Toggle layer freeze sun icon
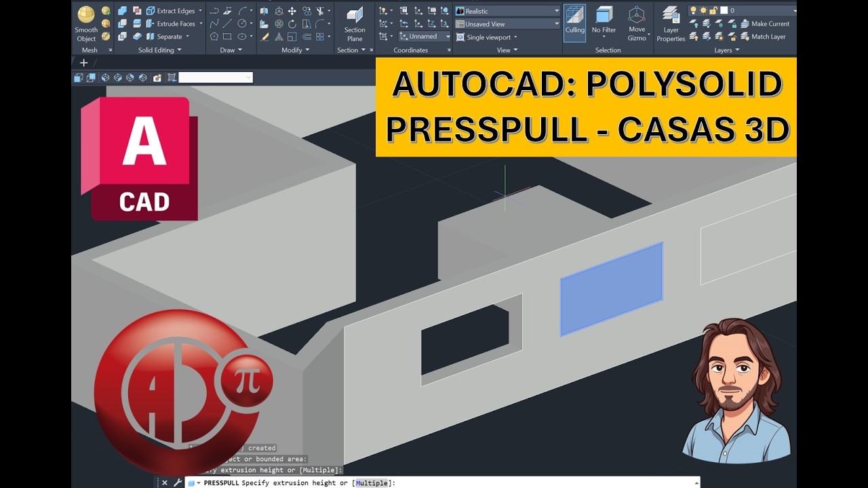The height and width of the screenshot is (488, 868). pyautogui.click(x=703, y=11)
